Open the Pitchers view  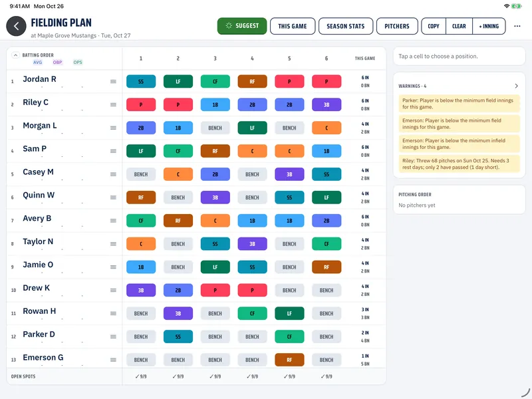click(397, 26)
